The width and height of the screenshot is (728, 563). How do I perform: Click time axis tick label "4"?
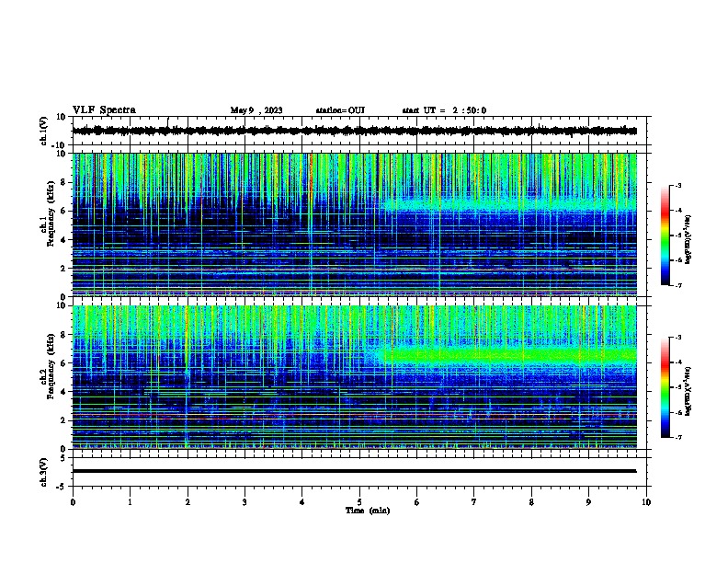pyautogui.click(x=302, y=502)
